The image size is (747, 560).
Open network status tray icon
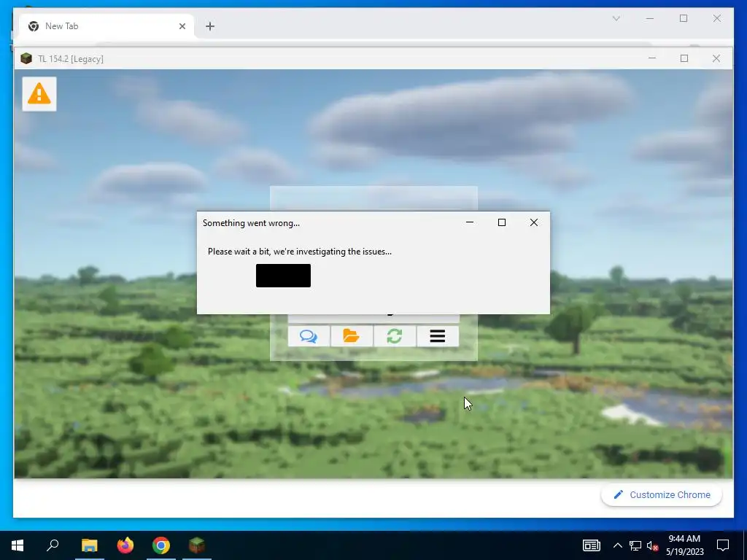(x=635, y=545)
